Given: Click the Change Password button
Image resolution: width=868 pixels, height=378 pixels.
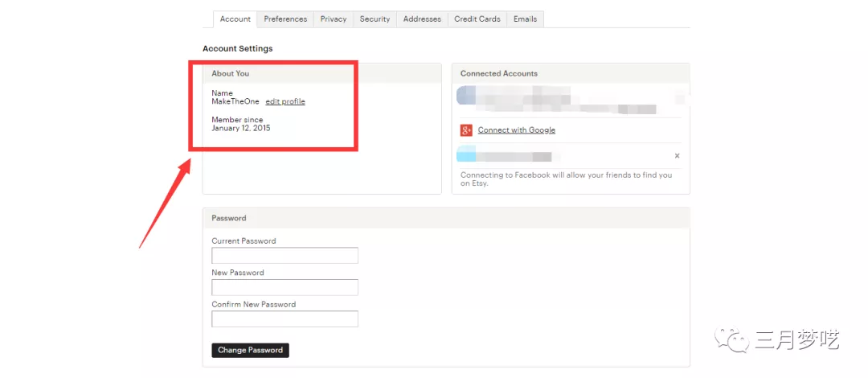Looking at the screenshot, I should click(250, 351).
